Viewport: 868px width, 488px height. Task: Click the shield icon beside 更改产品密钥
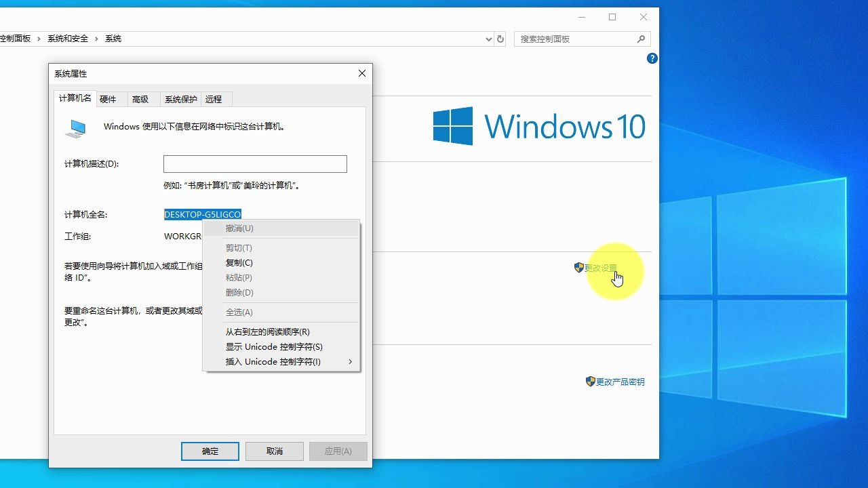[591, 382]
